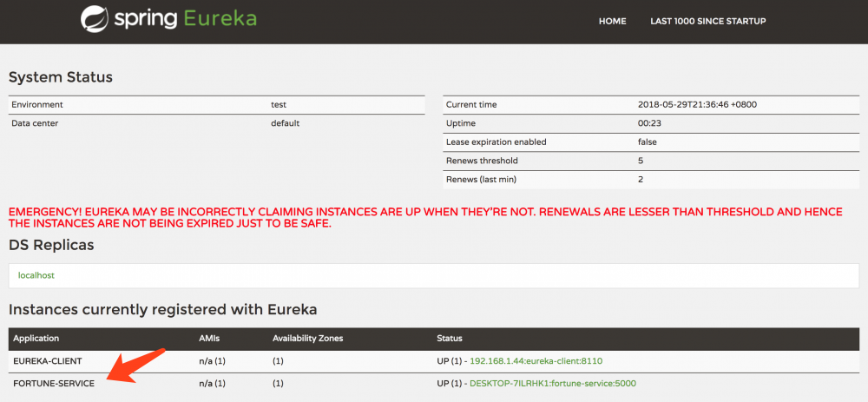Click the Spring leaf logo icon
Viewport: 868px width, 402px height.
95,19
